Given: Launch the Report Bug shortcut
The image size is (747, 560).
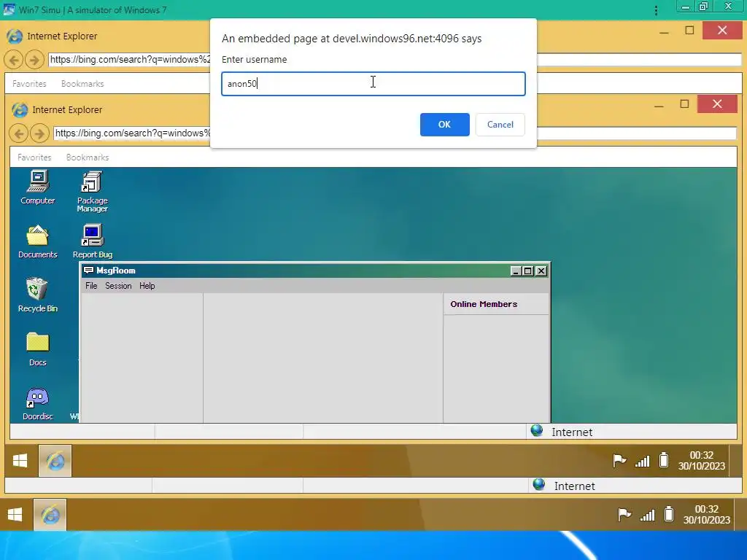Looking at the screenshot, I should tap(93, 242).
